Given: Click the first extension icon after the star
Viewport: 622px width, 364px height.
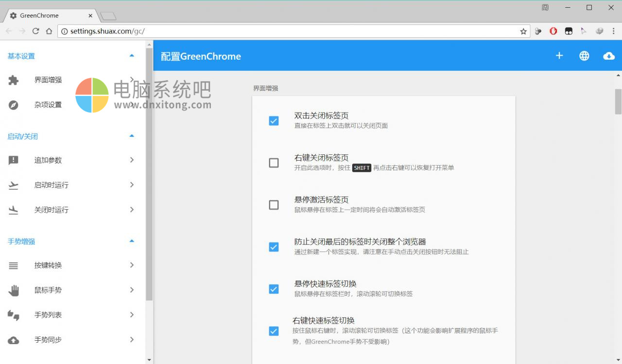Looking at the screenshot, I should click(x=538, y=31).
